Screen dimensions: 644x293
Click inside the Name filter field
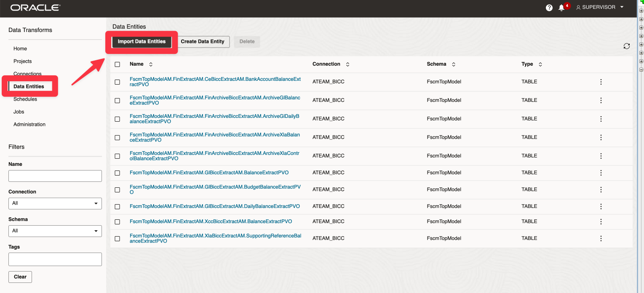pos(55,176)
